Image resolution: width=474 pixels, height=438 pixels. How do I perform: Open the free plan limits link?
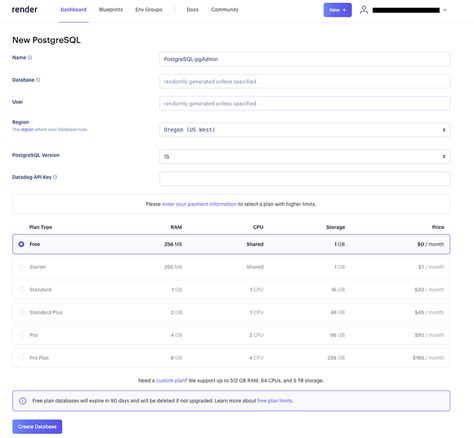click(275, 401)
